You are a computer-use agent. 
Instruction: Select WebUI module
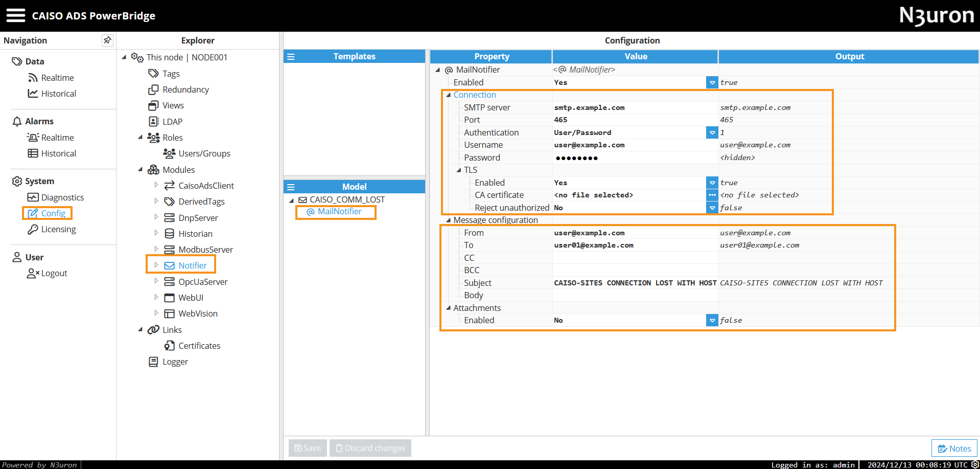pyautogui.click(x=184, y=298)
